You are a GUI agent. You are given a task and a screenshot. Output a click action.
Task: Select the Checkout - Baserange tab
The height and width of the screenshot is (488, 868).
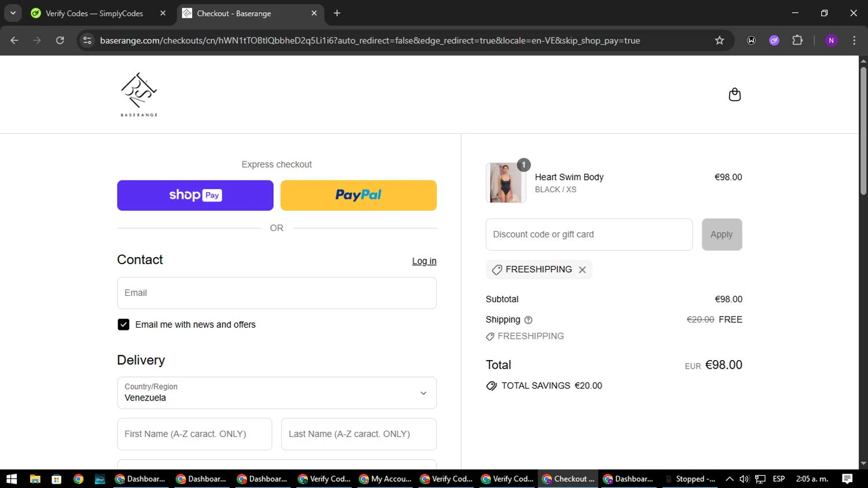(250, 13)
